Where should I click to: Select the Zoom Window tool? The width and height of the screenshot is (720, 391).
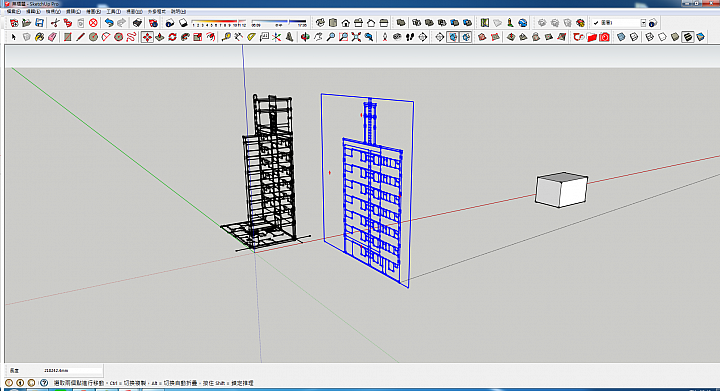[343, 37]
